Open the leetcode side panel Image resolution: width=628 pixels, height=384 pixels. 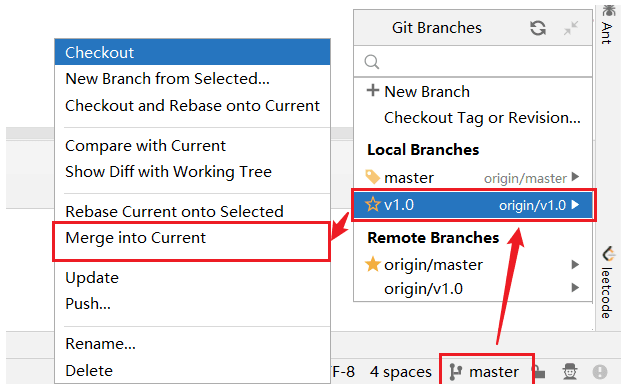click(x=608, y=283)
